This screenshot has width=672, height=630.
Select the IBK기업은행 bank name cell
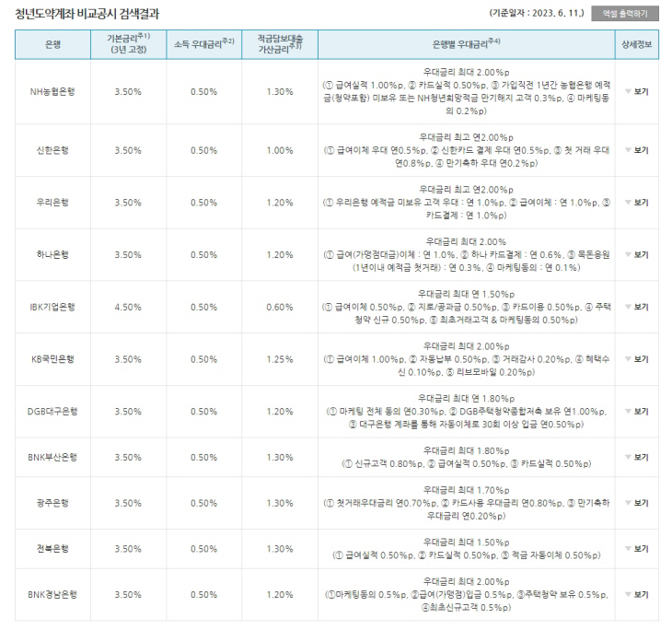pyautogui.click(x=52, y=307)
